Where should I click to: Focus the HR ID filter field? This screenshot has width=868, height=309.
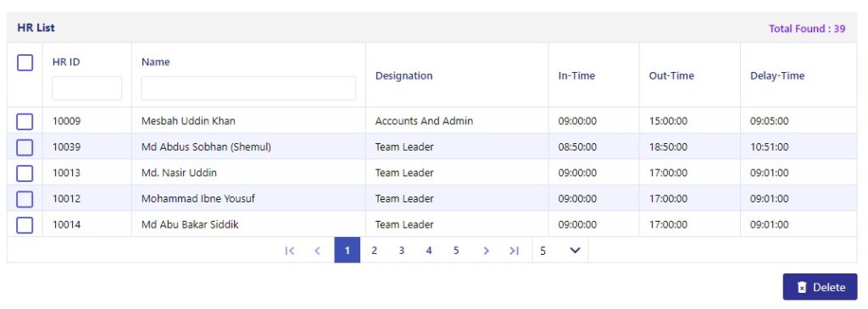click(x=87, y=88)
